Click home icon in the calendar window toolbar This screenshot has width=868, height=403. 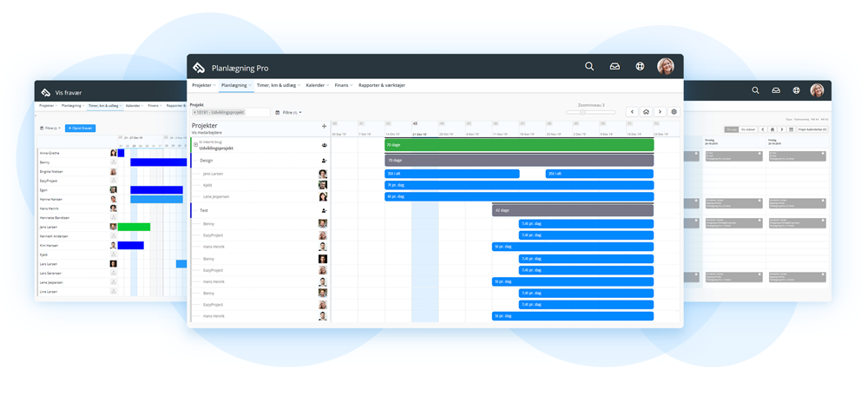(x=773, y=129)
